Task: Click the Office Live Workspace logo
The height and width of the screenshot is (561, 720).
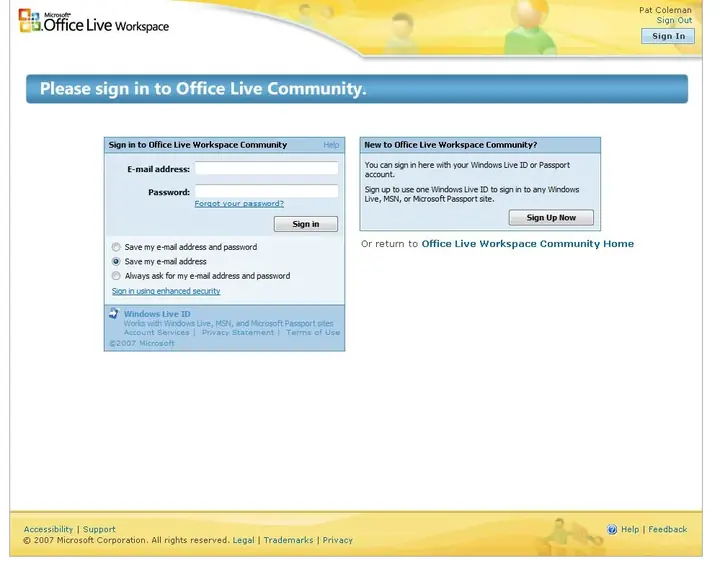Action: point(94,21)
